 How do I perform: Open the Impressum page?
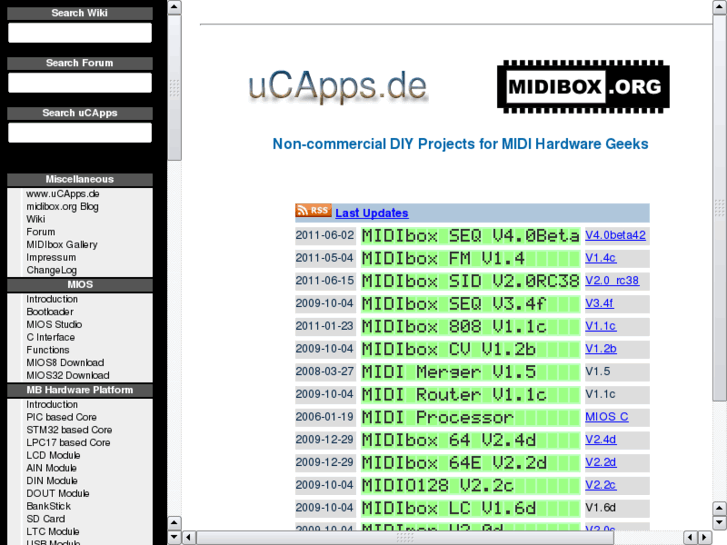(x=51, y=257)
